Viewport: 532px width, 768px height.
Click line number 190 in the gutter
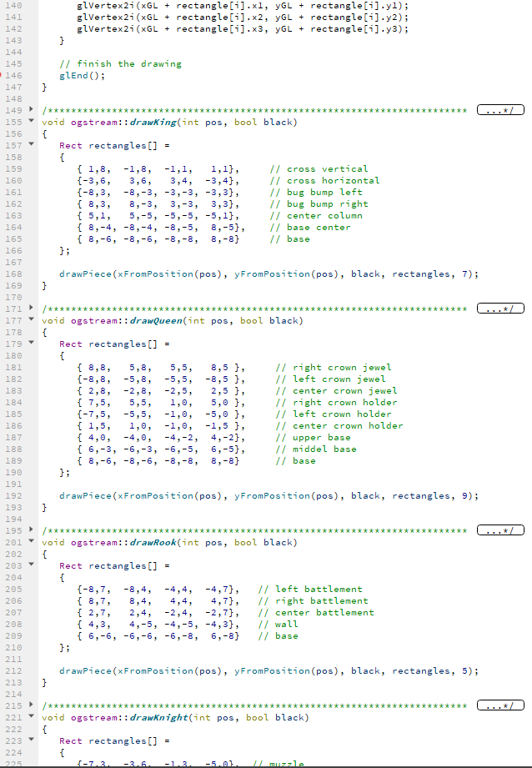[13, 472]
